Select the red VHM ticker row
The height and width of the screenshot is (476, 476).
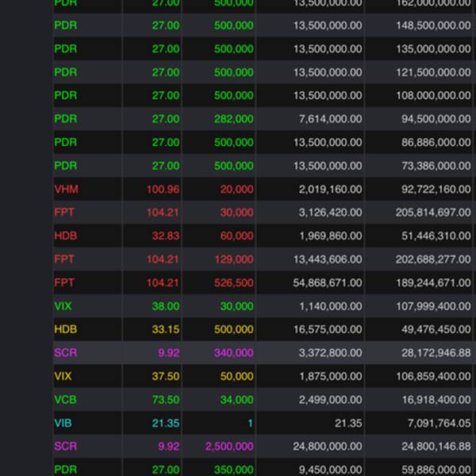[263, 189]
